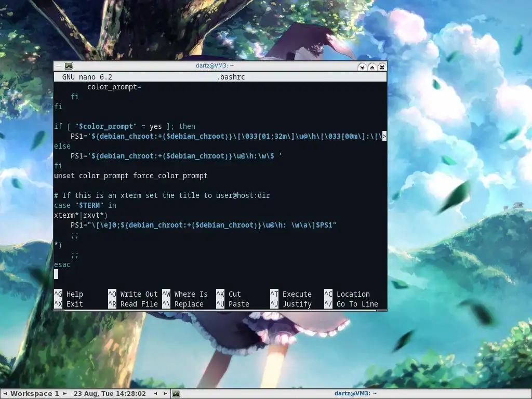The image size is (532, 399).
Task: Click next window right arrow beside clock
Action: click(x=165, y=394)
